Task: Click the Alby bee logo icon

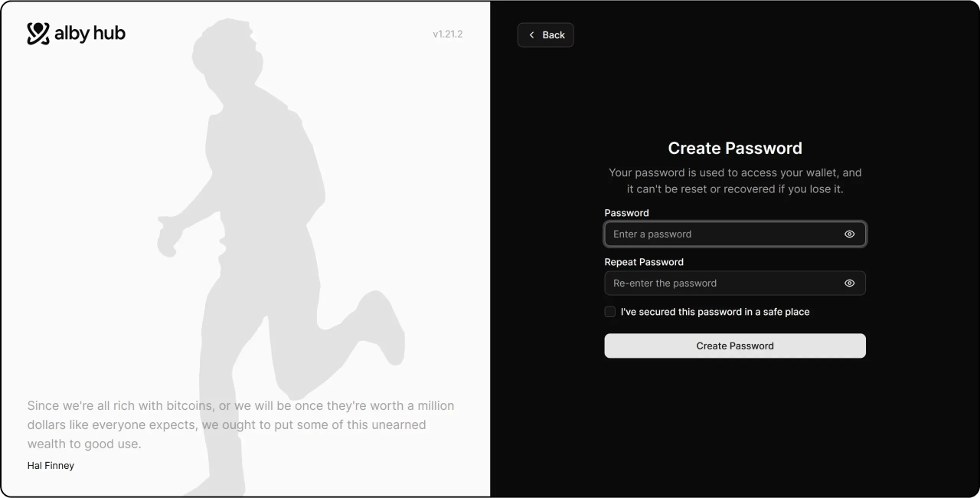Action: pos(38,33)
